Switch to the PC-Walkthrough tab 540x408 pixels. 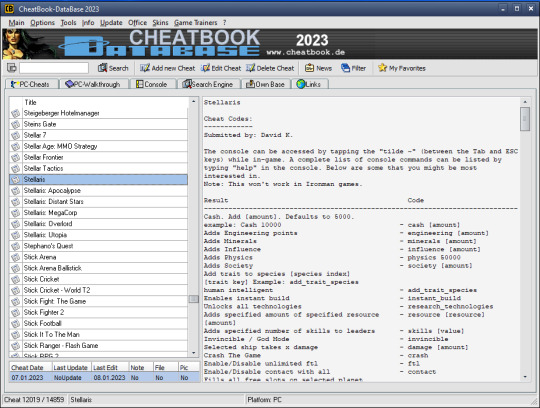pyautogui.click(x=93, y=84)
